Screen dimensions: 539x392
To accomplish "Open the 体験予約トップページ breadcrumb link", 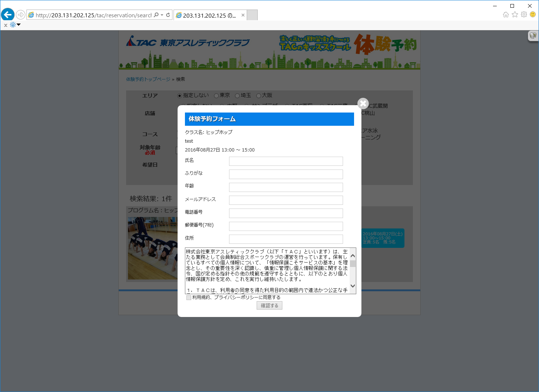I will coord(148,79).
